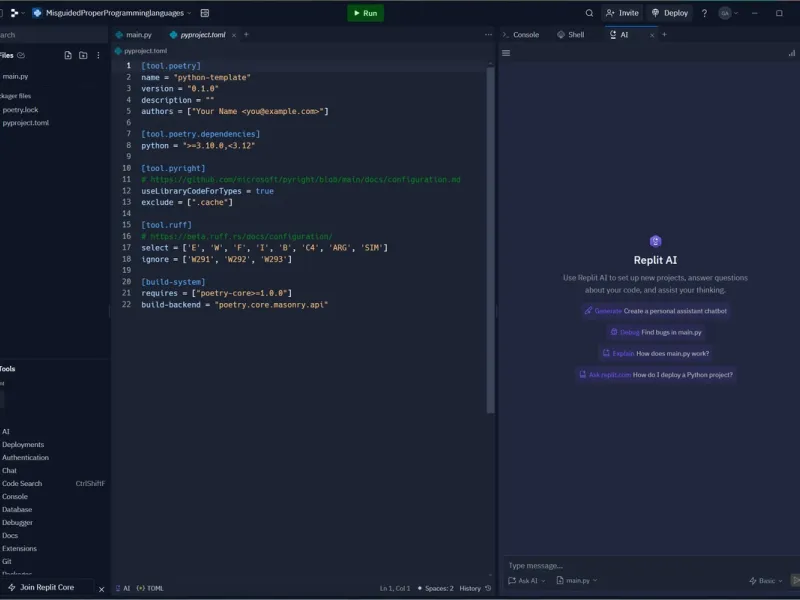This screenshot has width=800, height=600.
Task: Switch to the main.py editor tab
Action: 134,35
